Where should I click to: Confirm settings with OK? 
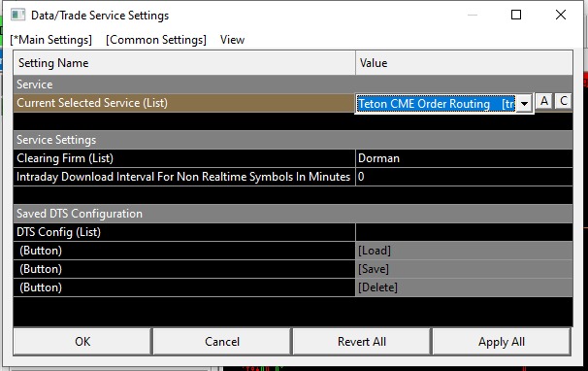tap(82, 341)
